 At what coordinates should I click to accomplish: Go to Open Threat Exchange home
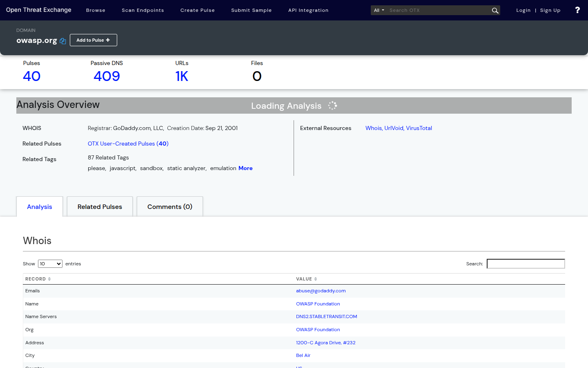[x=39, y=10]
